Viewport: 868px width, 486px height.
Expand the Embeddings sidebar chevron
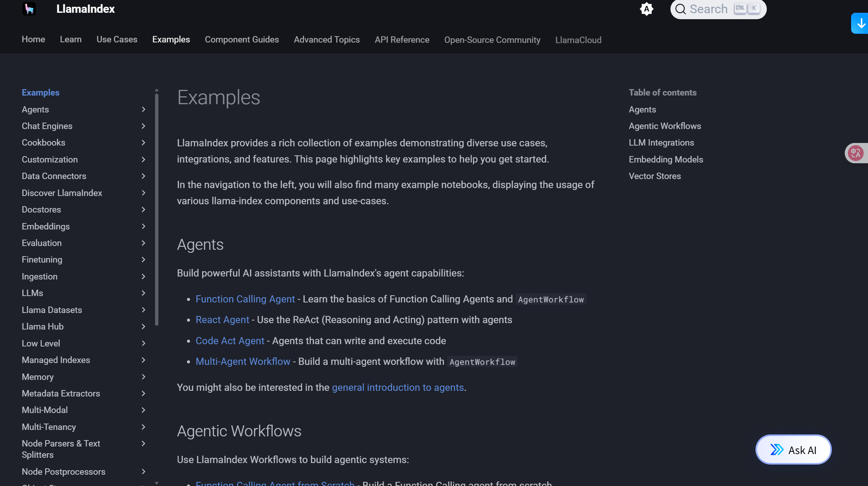143,226
